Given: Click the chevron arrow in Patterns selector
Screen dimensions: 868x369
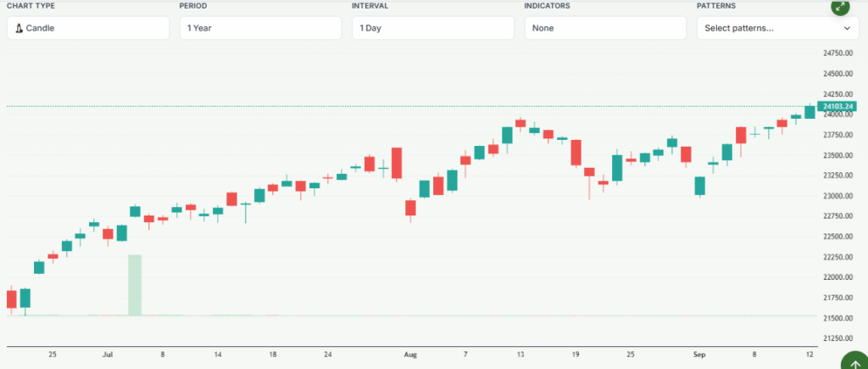Looking at the screenshot, I should [x=847, y=28].
